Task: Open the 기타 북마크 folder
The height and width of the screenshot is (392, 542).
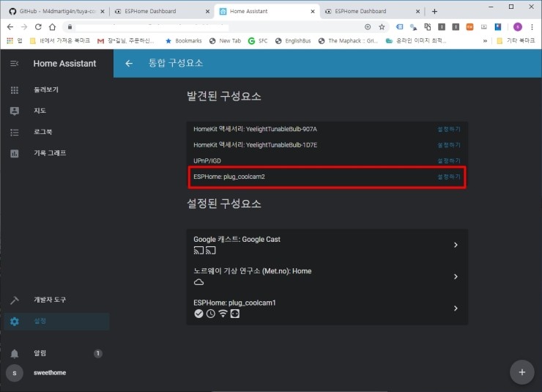Action: coord(516,41)
